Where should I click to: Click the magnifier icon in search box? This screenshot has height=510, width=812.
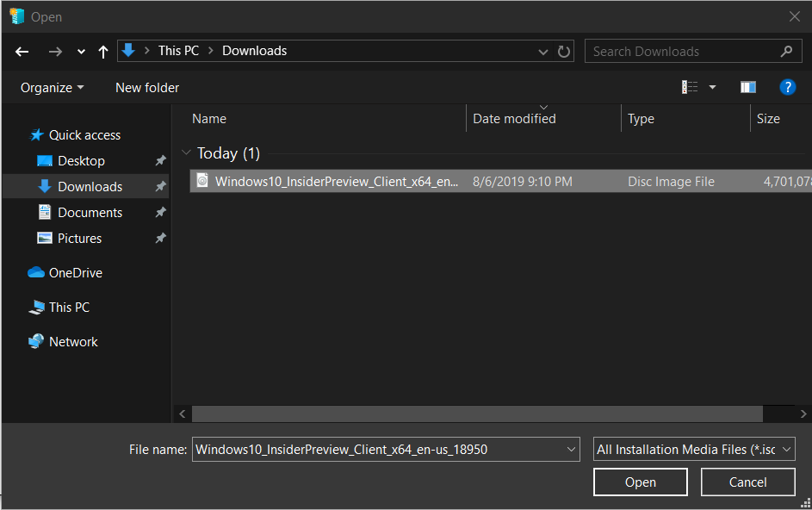click(x=786, y=52)
